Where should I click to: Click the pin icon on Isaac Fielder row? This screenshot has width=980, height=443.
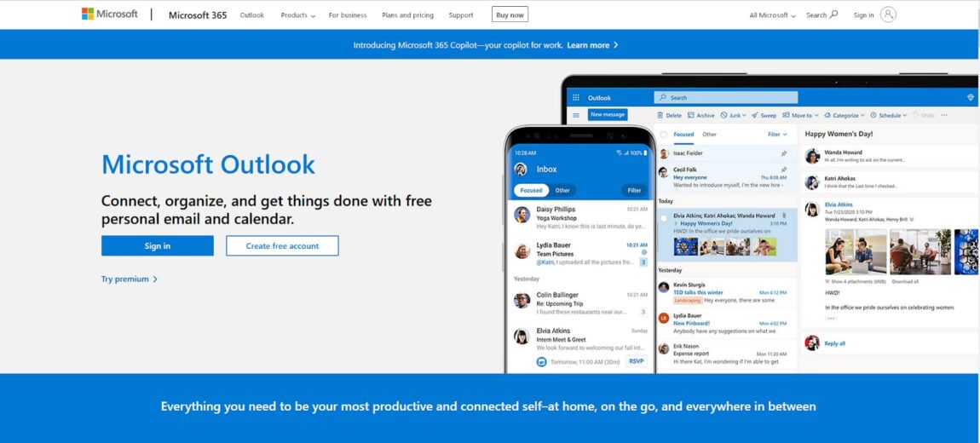784,153
